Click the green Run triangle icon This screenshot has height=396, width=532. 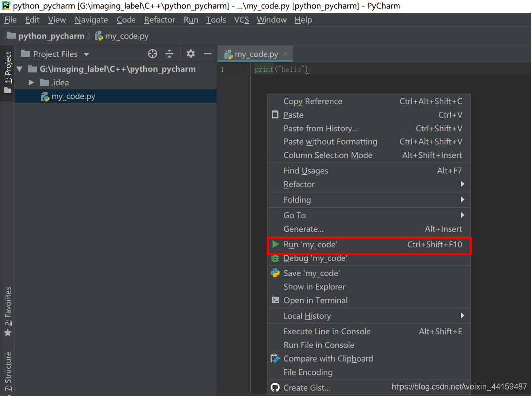tap(275, 244)
